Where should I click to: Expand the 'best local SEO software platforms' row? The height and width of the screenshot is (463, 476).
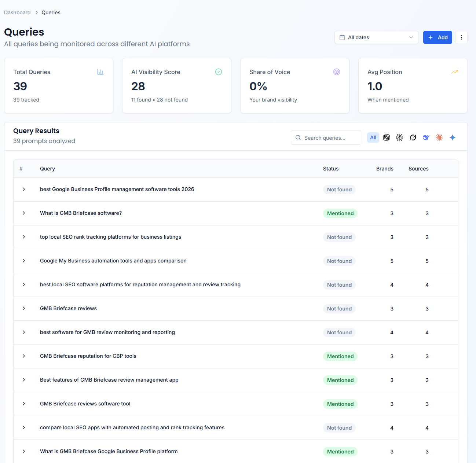click(24, 284)
